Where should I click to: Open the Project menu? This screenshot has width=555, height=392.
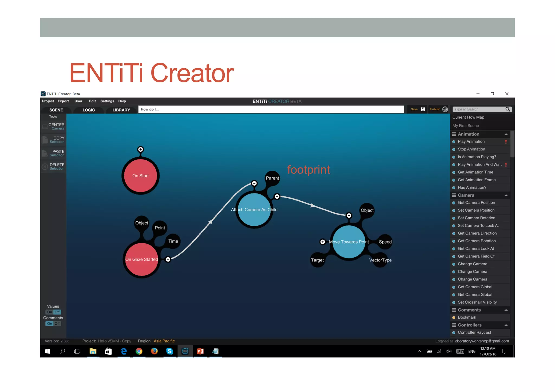coord(48,101)
